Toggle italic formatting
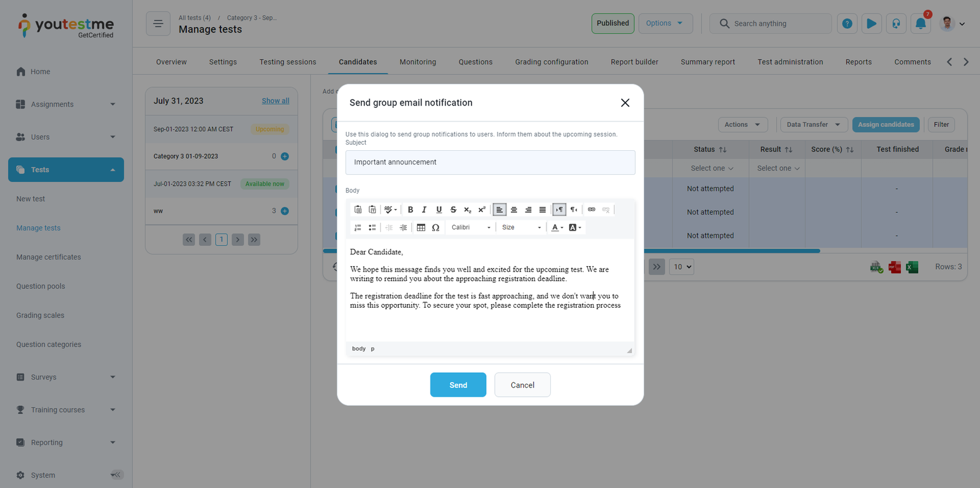The height and width of the screenshot is (488, 980). point(424,210)
